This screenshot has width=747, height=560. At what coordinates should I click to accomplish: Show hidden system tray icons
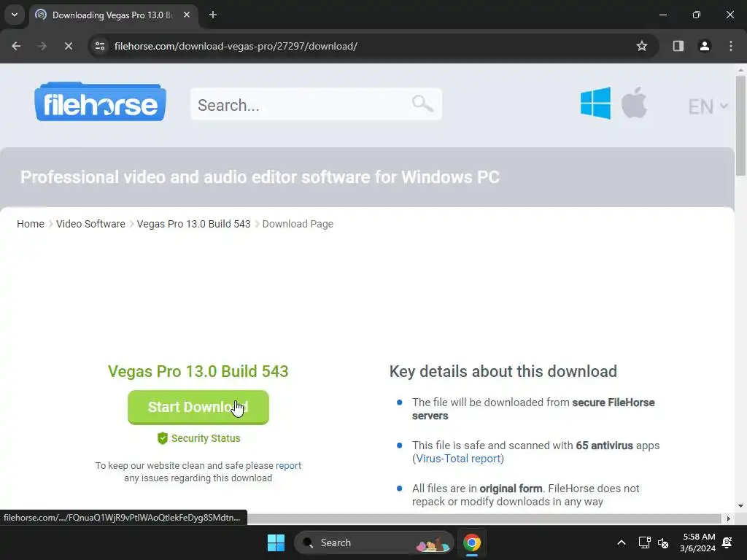[x=622, y=542]
